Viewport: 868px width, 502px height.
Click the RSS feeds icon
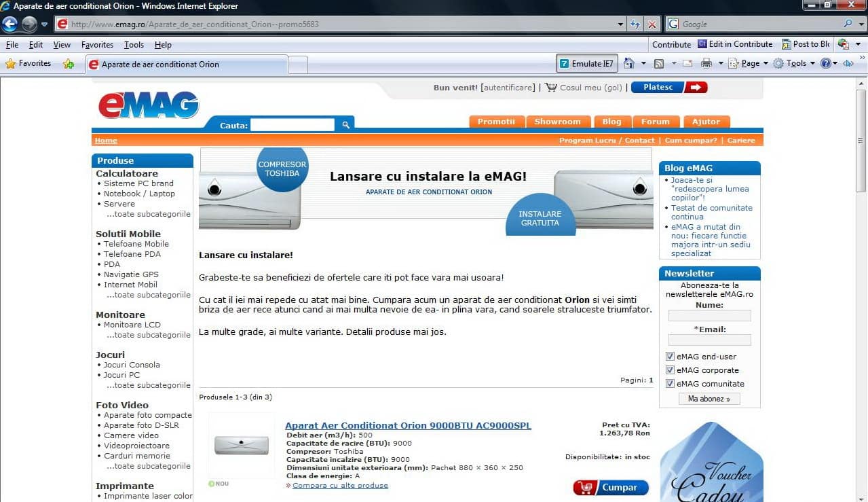[x=658, y=64]
